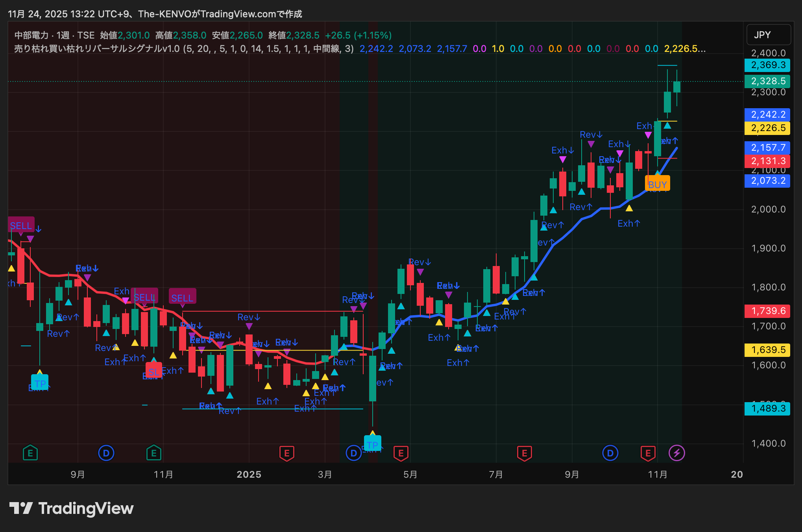The image size is (802, 532).
Task: Click the blue D dividend marker beside the bottom TP label
Action: click(x=353, y=453)
